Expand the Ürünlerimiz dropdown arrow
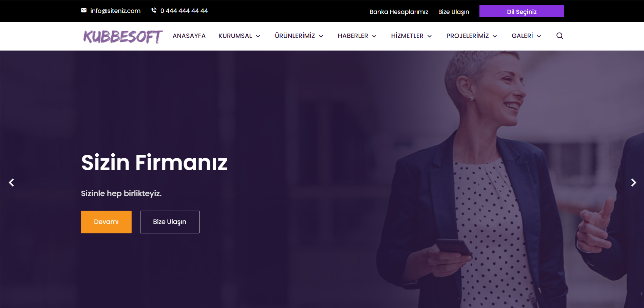 click(321, 36)
